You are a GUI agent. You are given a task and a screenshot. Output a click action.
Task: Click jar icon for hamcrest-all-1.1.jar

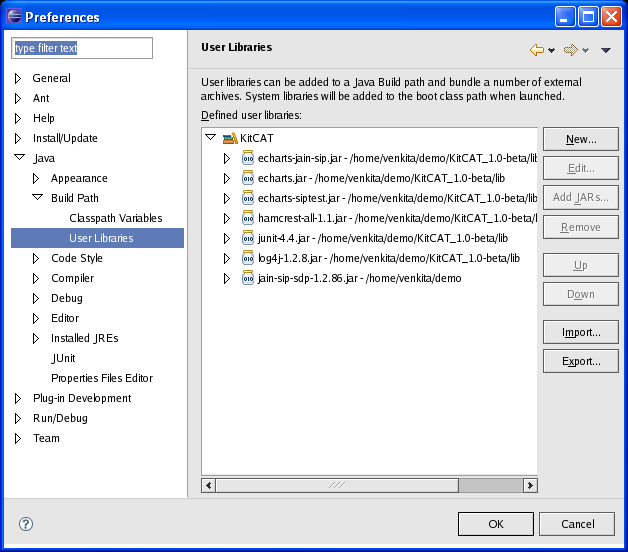click(248, 218)
